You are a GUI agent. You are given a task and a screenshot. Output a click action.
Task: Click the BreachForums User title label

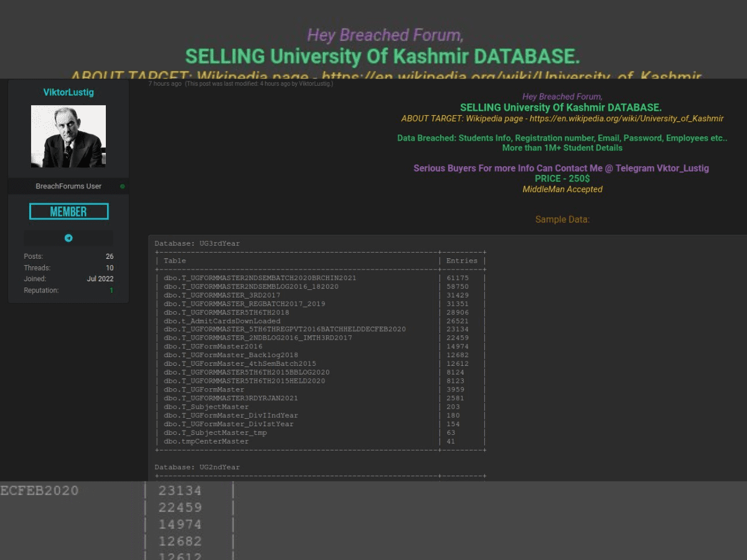pos(68,187)
